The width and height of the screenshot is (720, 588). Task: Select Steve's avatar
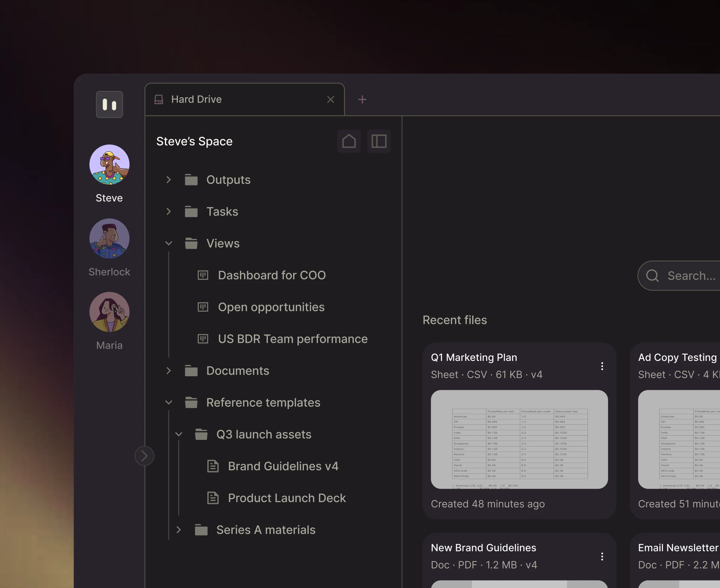pyautogui.click(x=109, y=165)
